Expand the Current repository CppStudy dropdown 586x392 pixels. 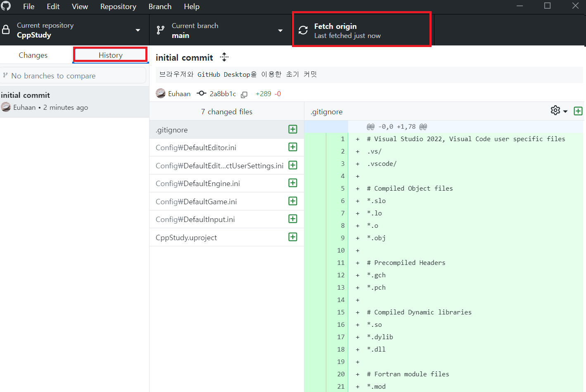(74, 30)
